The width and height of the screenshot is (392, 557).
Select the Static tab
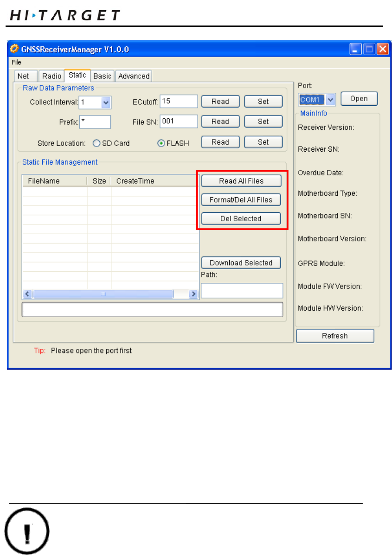point(77,75)
